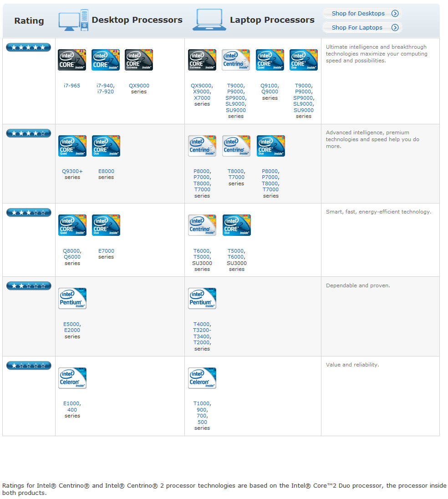
Task: Click the laptop Core 2 Extreme badge above X9000
Action: pyautogui.click(x=202, y=60)
